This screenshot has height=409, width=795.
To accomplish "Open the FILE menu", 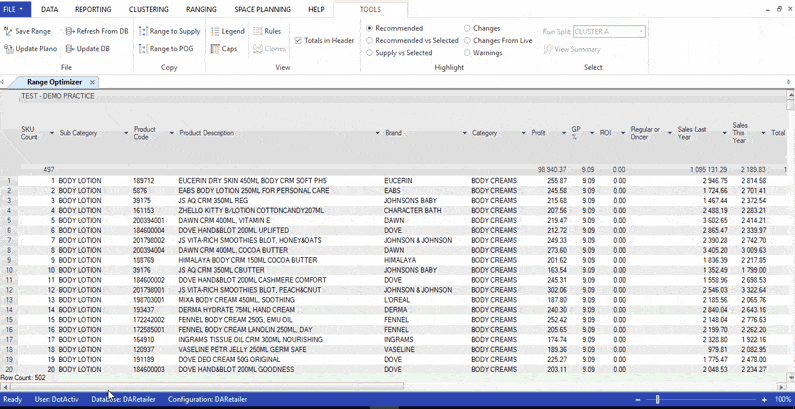I will (15, 9).
